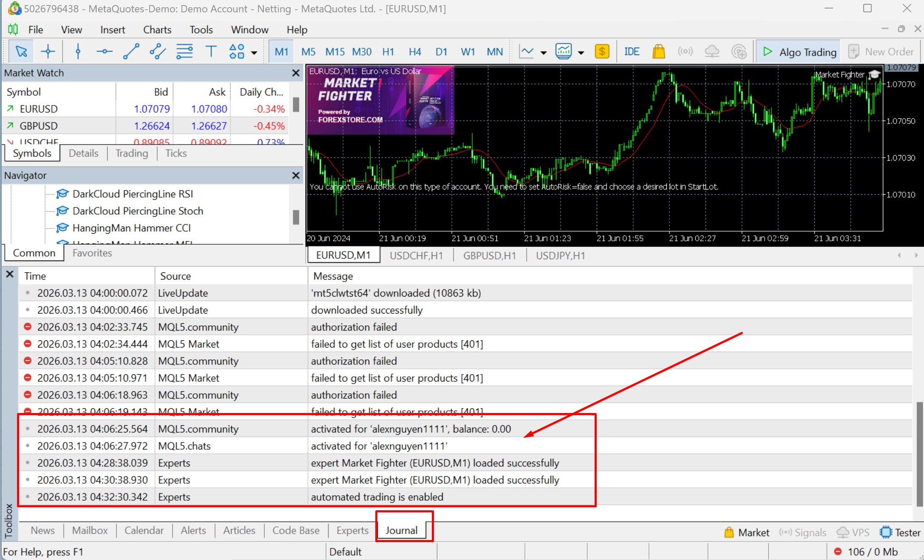The width and height of the screenshot is (924, 560).
Task: Click the New Order button
Action: point(881,51)
